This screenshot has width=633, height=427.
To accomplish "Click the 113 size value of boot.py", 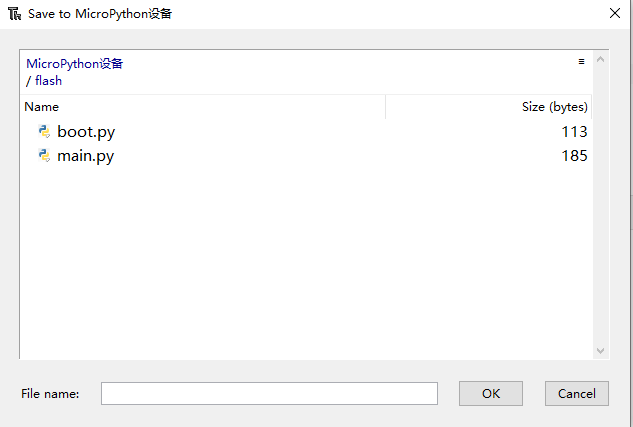I will pos(574,132).
